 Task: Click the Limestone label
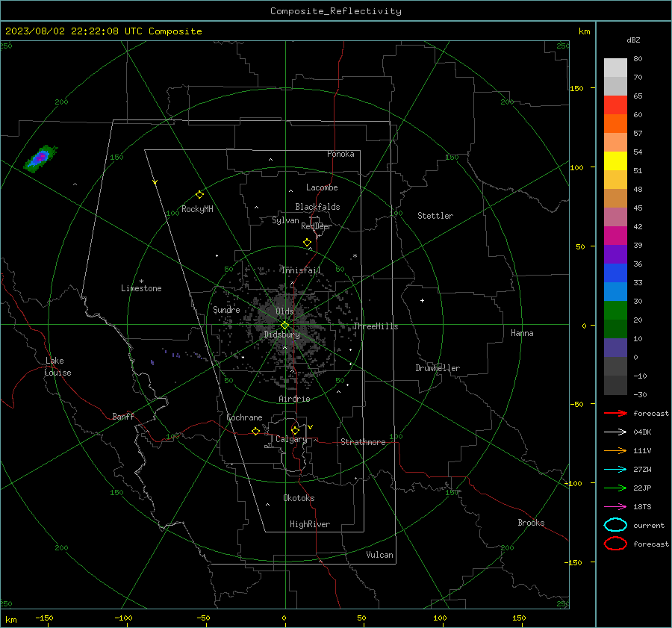(x=141, y=288)
